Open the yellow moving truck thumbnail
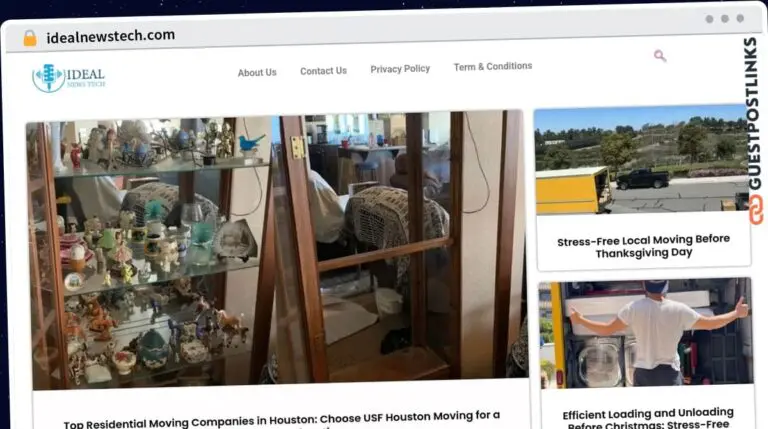This screenshot has width=768, height=429. pos(642,160)
